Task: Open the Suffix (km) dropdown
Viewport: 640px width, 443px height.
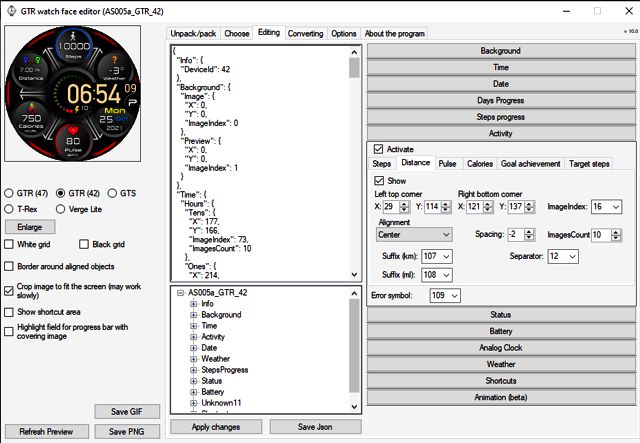Action: [436, 256]
